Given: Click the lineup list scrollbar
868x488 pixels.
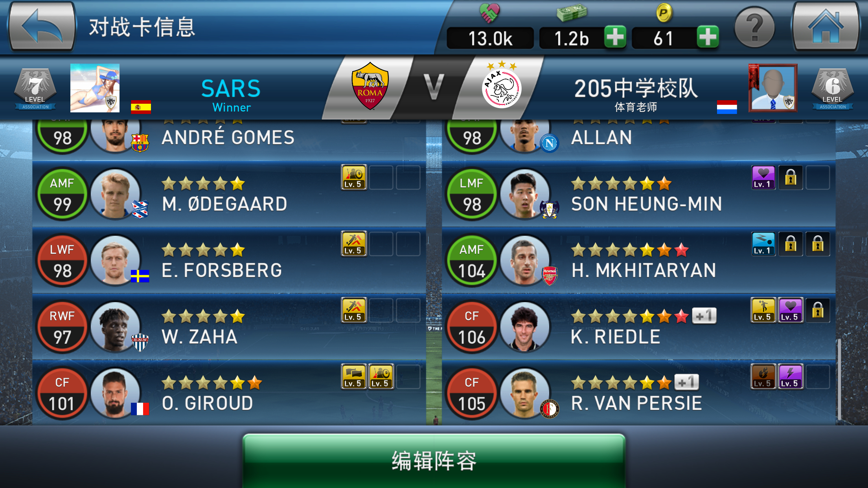Looking at the screenshot, I should click(x=839, y=379).
